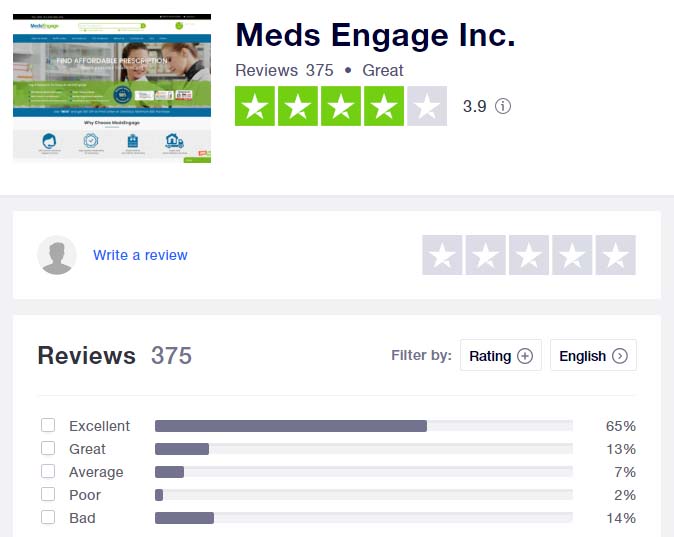This screenshot has height=537, width=674.
Task: Check the Average reviews checkbox
Action: pos(48,471)
